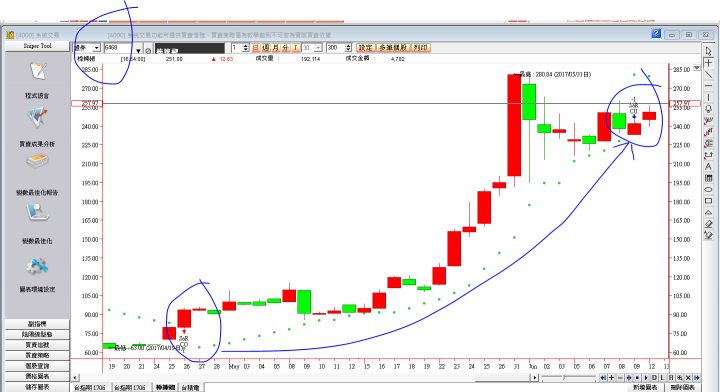This screenshot has width=720, height=392.
Task: Select the text label 'A' tool
Action: [x=708, y=166]
